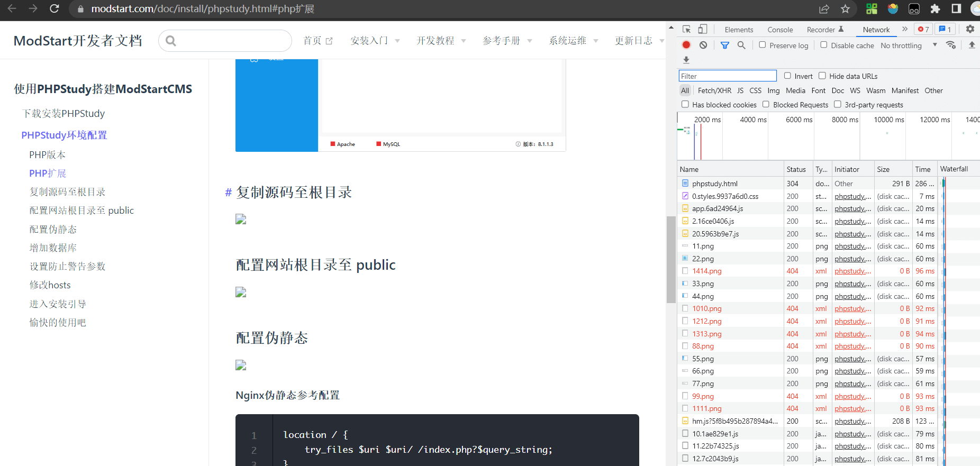Switch to the Recorder tab
Screen dimensions: 980x466
click(825, 30)
